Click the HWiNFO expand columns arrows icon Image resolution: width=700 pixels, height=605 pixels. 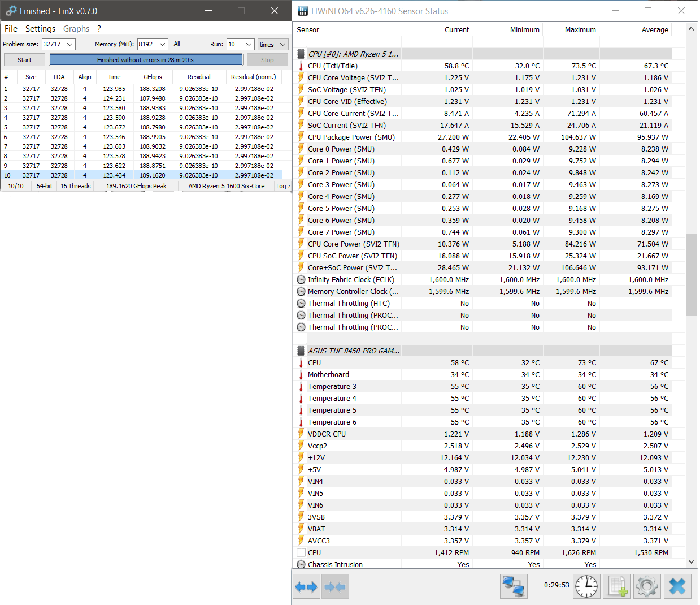coord(306,586)
